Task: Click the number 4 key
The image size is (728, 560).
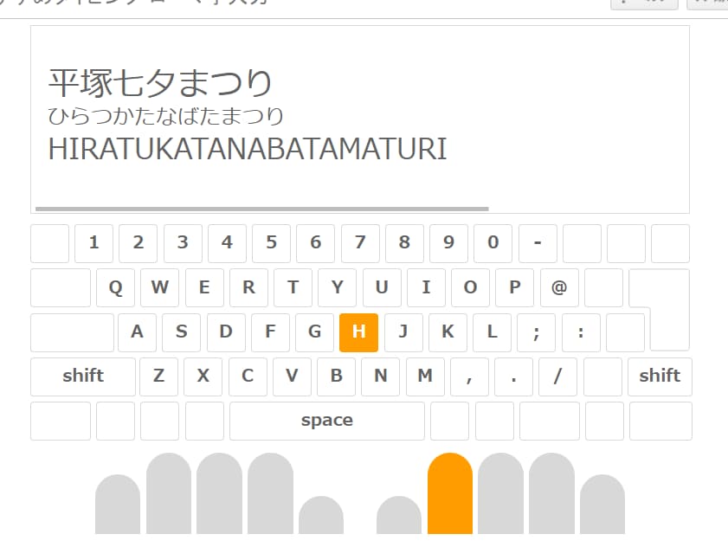Action: click(x=227, y=244)
